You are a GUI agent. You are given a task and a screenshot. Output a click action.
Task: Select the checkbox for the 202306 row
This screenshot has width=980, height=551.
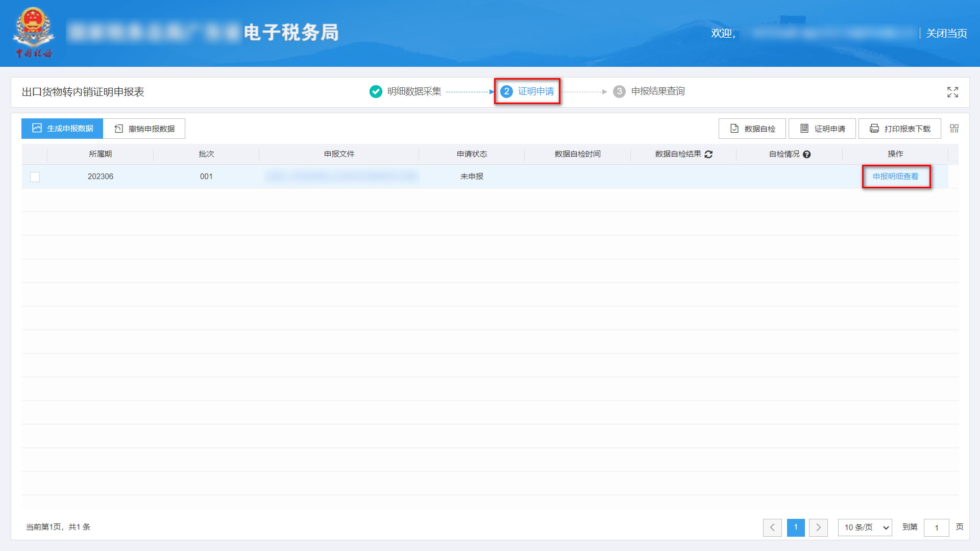tap(35, 177)
